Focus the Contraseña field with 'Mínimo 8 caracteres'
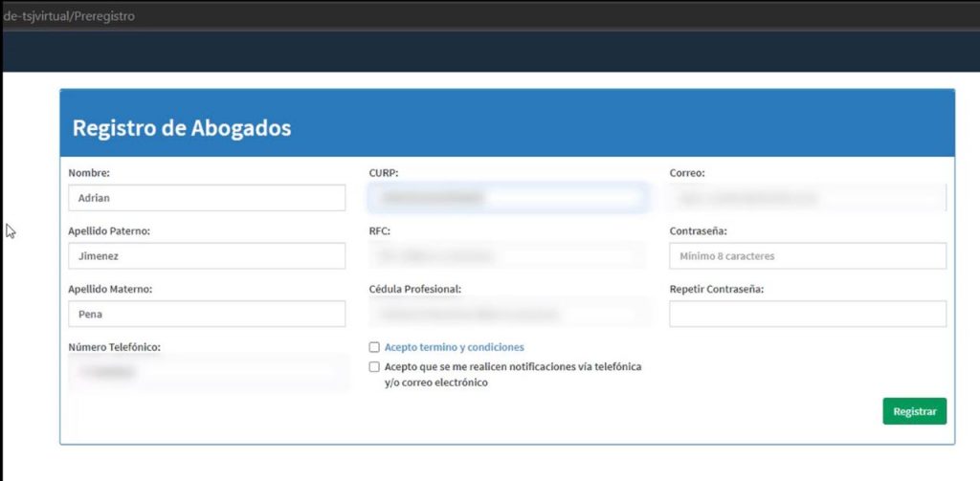 coord(807,256)
